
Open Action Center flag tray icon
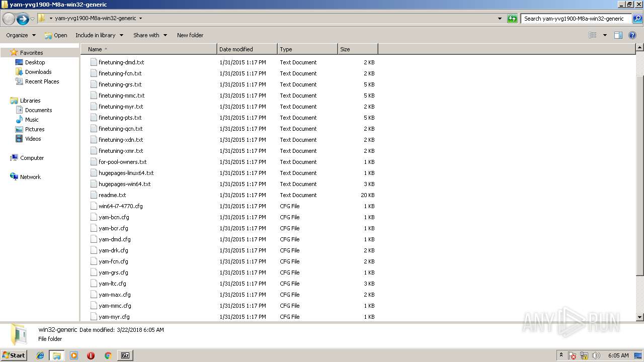(x=572, y=355)
